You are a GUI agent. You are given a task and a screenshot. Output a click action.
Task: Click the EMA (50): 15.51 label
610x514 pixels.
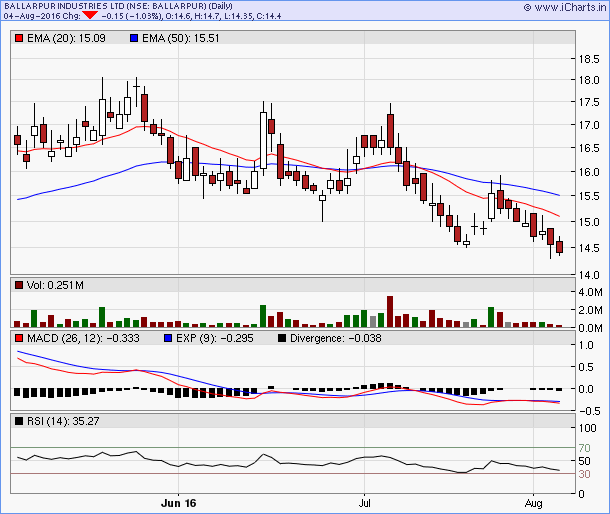coord(181,39)
